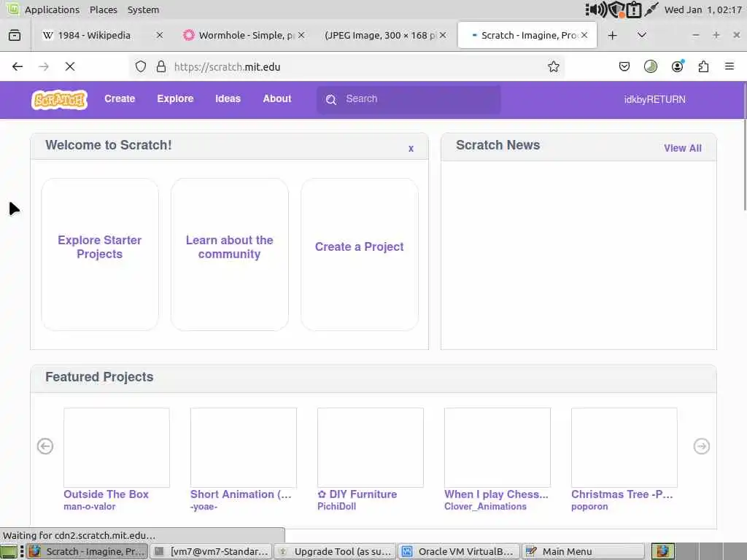Click the padlock site info icon
Viewport: 747px width, 560px height.
[x=161, y=66]
